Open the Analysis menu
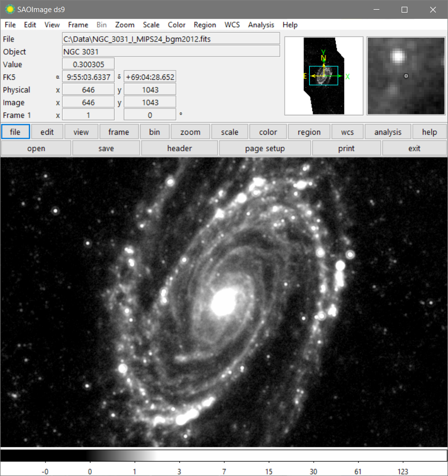Screen dimensions: 448x476 click(261, 25)
